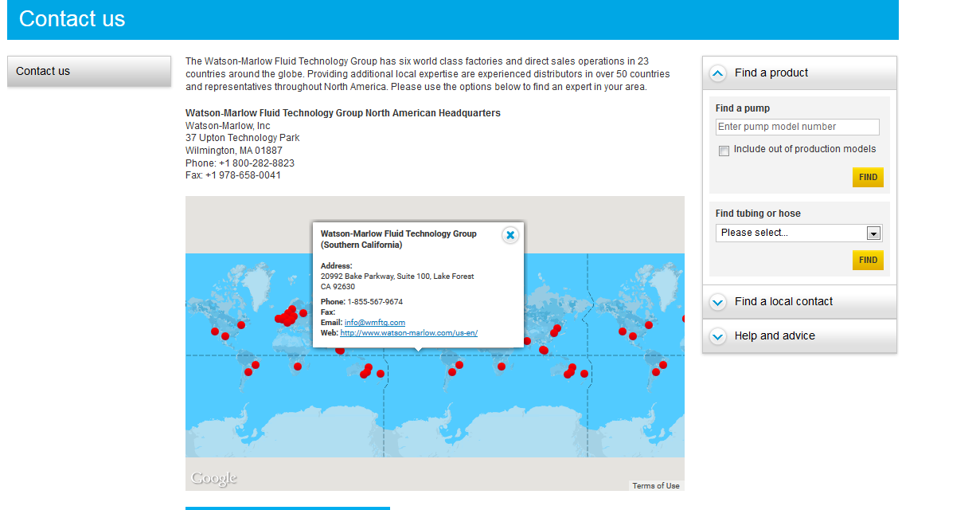This screenshot has height=510, width=980.
Task: Click the Find tubing or hose label
Action: point(758,214)
